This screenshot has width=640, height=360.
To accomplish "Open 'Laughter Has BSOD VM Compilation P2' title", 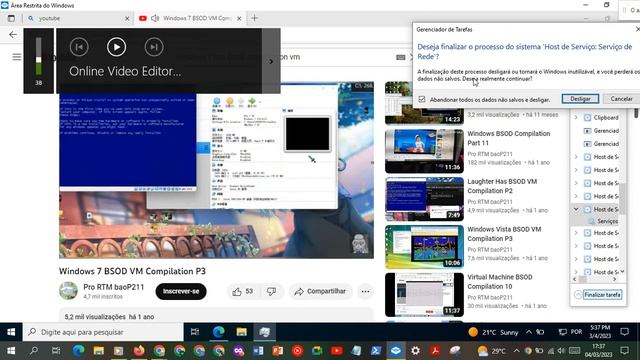I will (502, 186).
